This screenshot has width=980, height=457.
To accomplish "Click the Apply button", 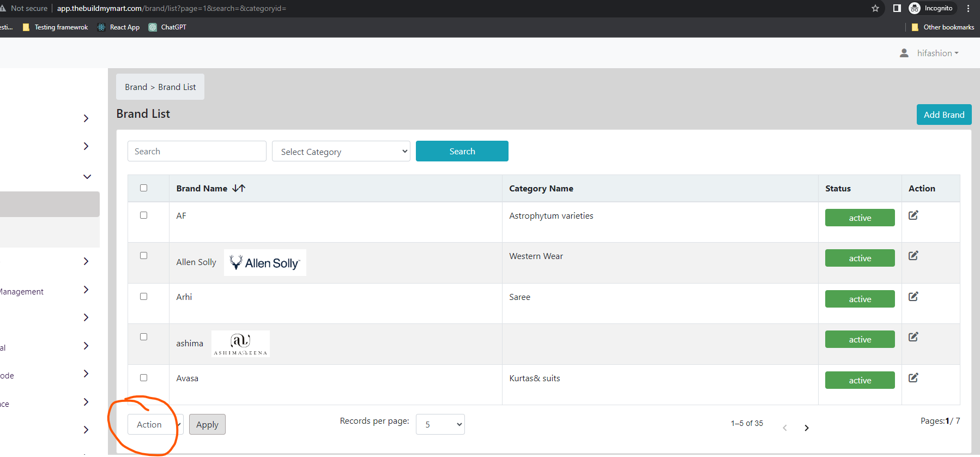I will [207, 424].
